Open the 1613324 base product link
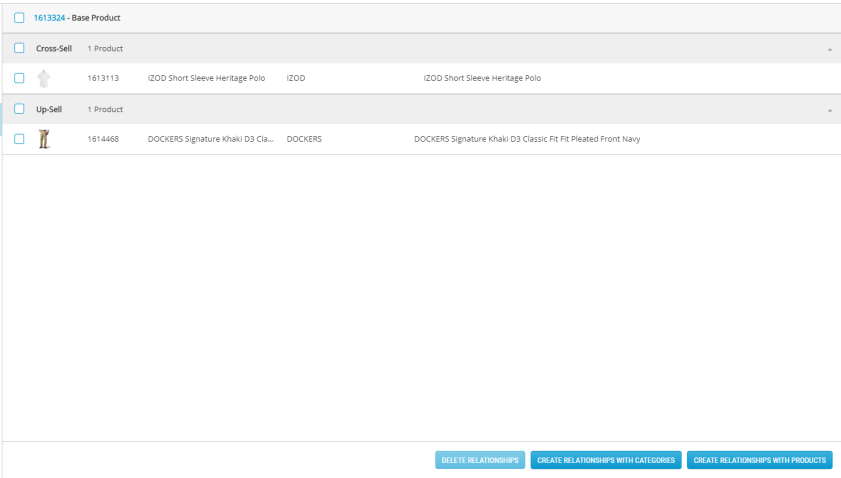The image size is (841, 478). 50,18
